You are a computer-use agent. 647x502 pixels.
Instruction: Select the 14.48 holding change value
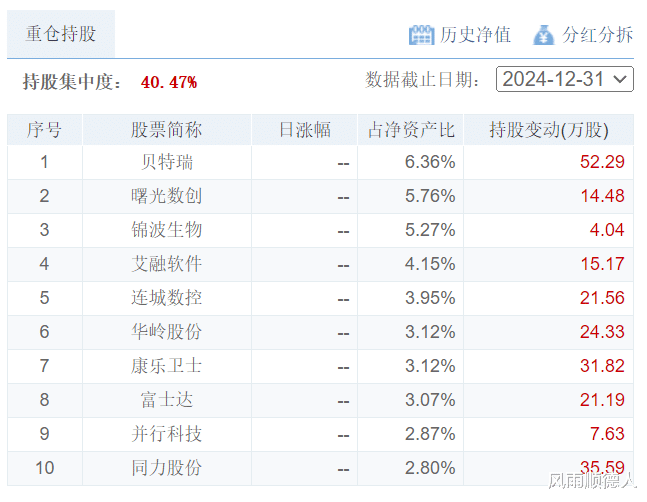coord(602,196)
